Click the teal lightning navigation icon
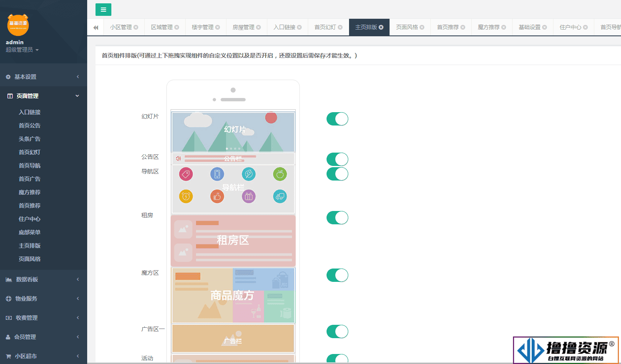Image resolution: width=621 pixels, height=364 pixels. point(249,174)
